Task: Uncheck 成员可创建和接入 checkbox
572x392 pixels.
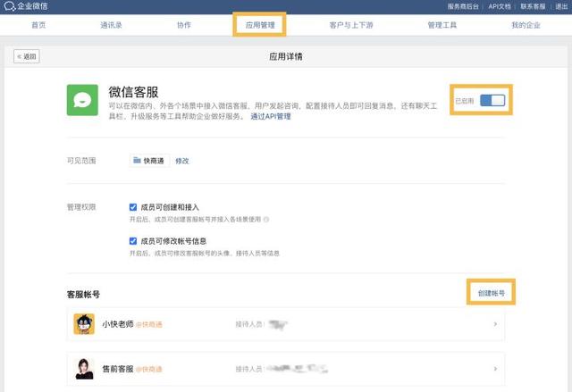Action: pos(133,207)
